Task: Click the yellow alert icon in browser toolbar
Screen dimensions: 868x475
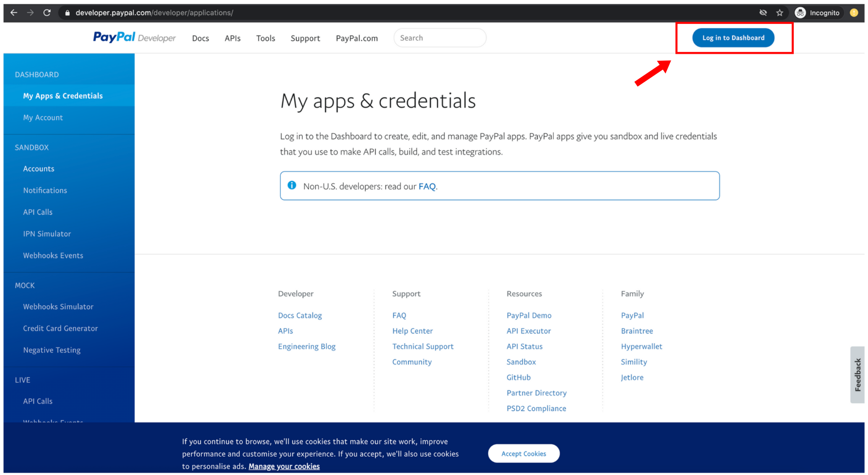Action: (854, 13)
